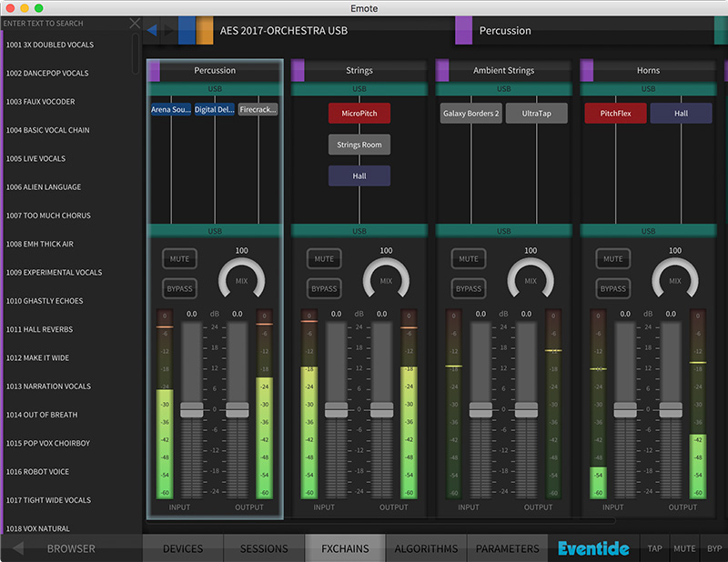Screen dimensions: 728x562
Task: Open the Strings input USB selector
Action: (x=359, y=88)
